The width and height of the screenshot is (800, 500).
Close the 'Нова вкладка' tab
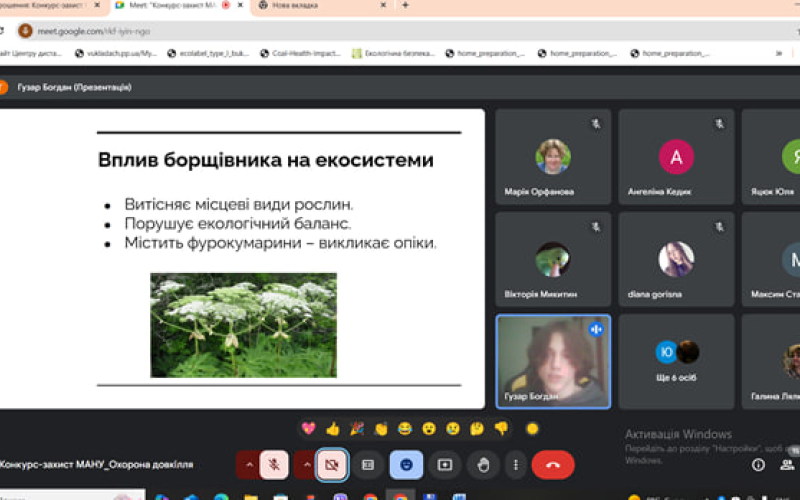click(x=383, y=5)
